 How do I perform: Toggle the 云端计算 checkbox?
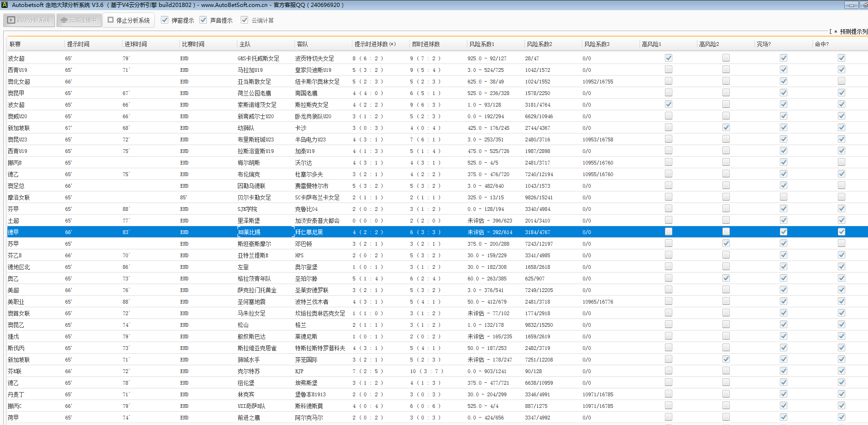pos(244,20)
